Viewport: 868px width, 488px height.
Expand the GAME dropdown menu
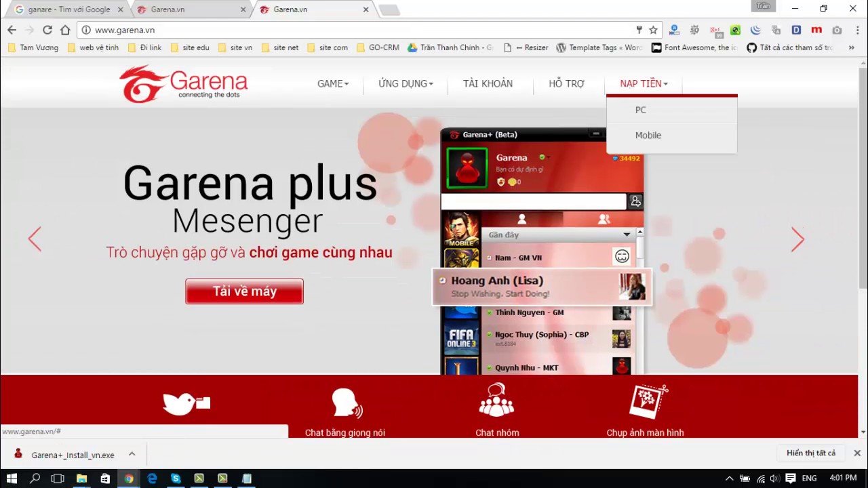(333, 83)
